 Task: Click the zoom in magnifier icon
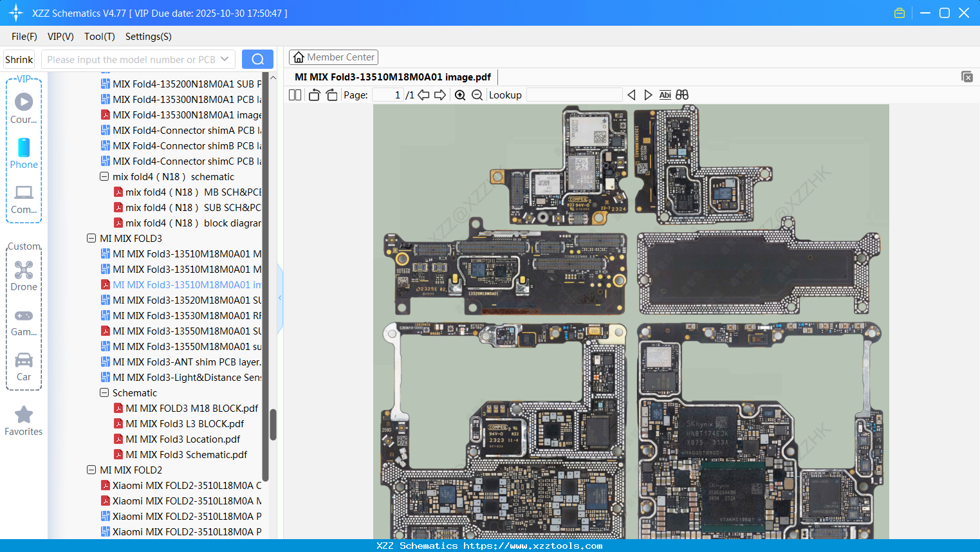(x=460, y=95)
